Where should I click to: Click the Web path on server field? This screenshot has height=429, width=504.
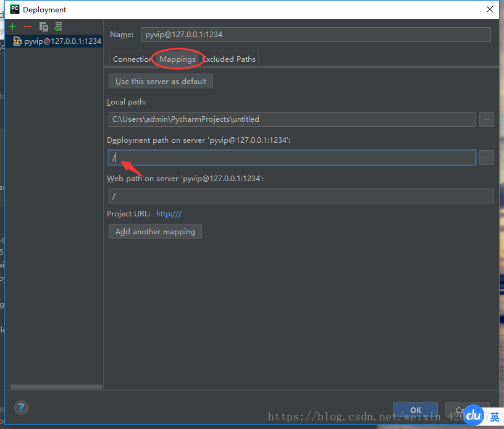click(301, 196)
